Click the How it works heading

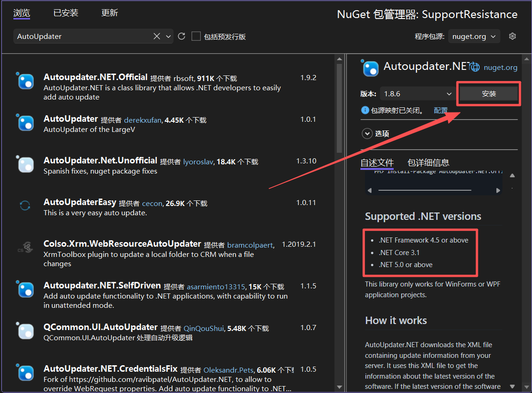coord(396,320)
